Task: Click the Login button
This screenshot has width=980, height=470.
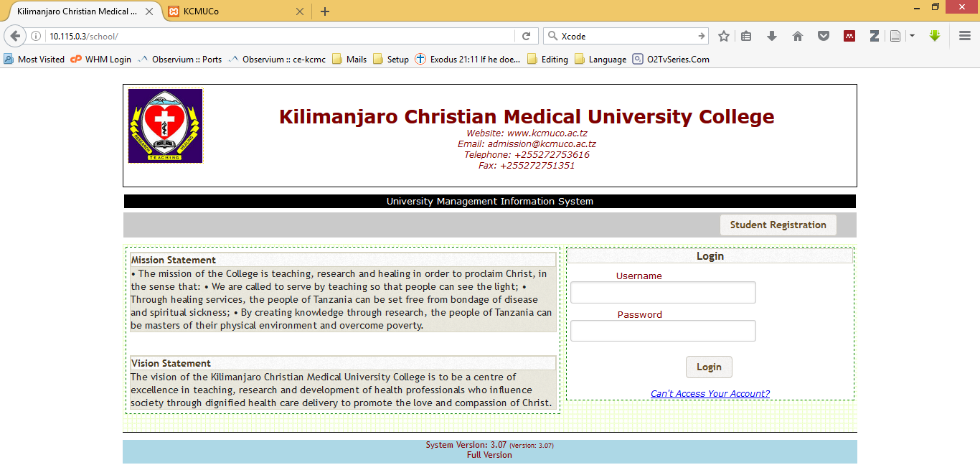Action: coord(709,367)
